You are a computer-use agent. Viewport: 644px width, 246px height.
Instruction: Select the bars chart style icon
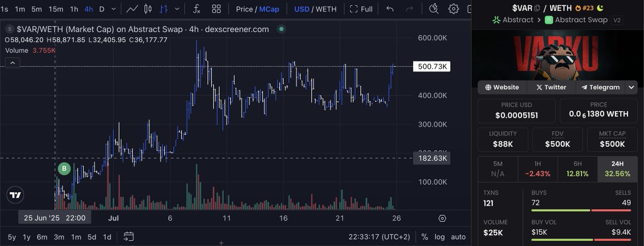click(x=164, y=9)
